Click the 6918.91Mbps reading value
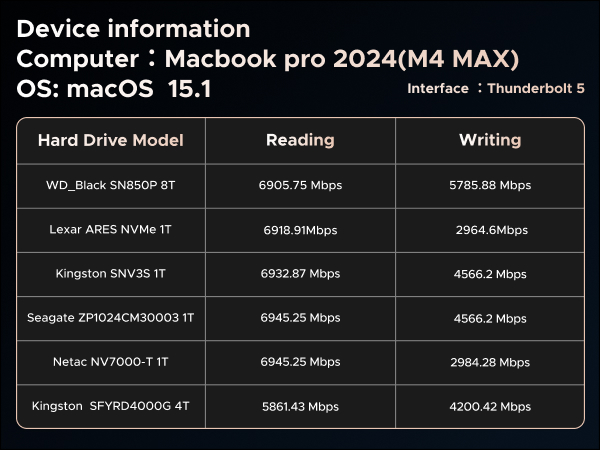Screen dimensions: 600x450 (x=300, y=230)
